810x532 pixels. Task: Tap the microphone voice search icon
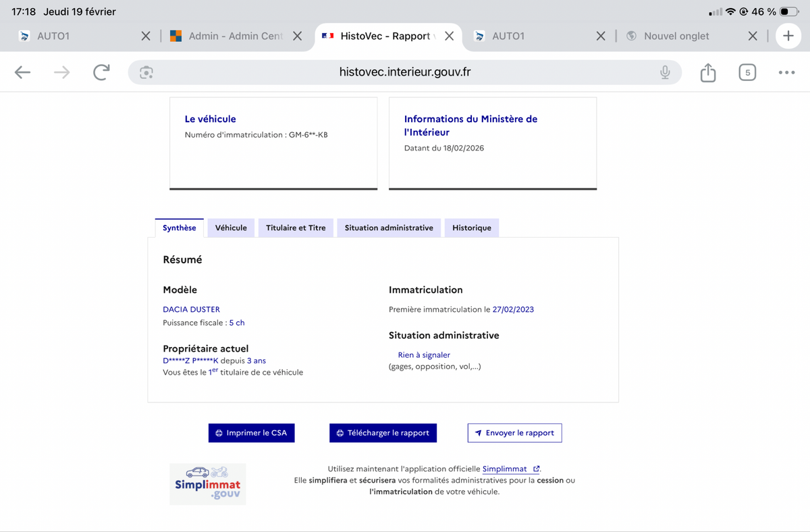pos(665,73)
